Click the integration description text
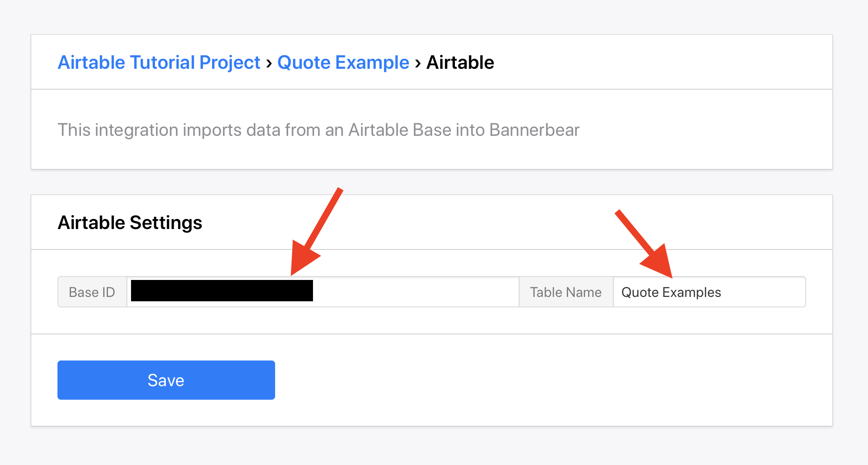 [x=318, y=130]
